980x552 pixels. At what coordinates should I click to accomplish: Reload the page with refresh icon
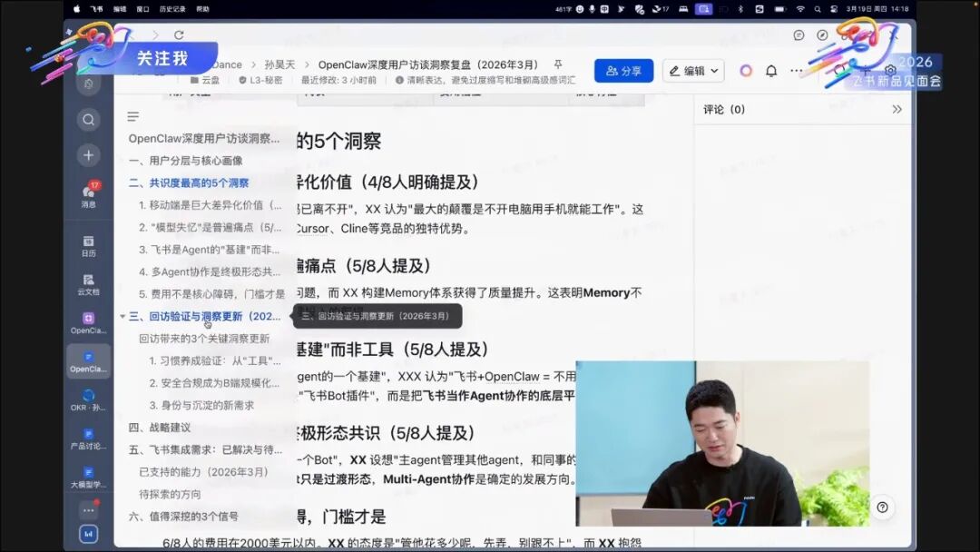tap(179, 35)
